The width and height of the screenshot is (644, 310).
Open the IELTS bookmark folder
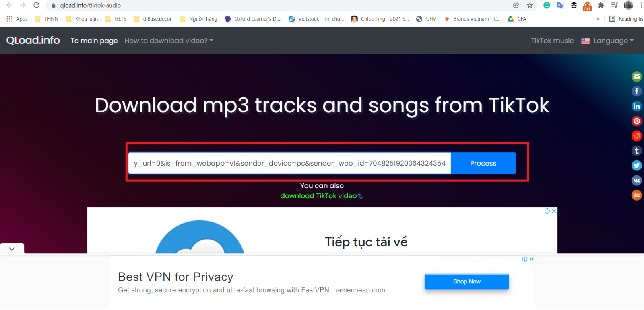coord(116,19)
